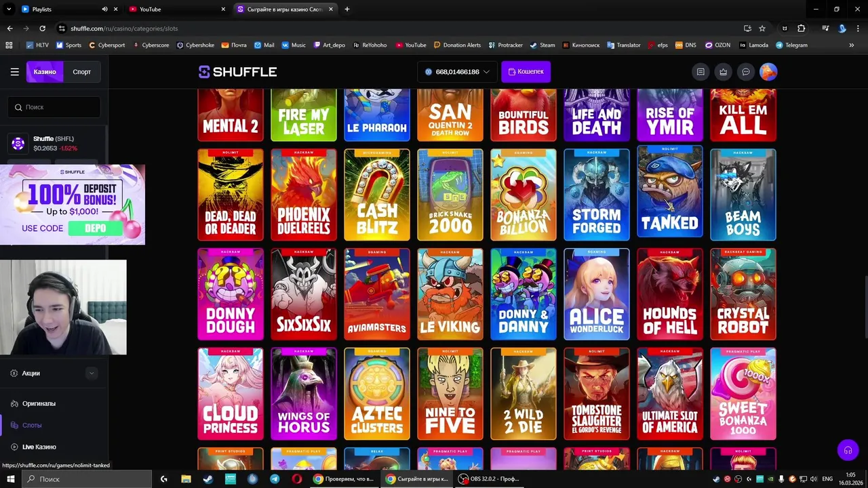Open the Cloud Princess game
Screen dimensions: 868x488
231,394
